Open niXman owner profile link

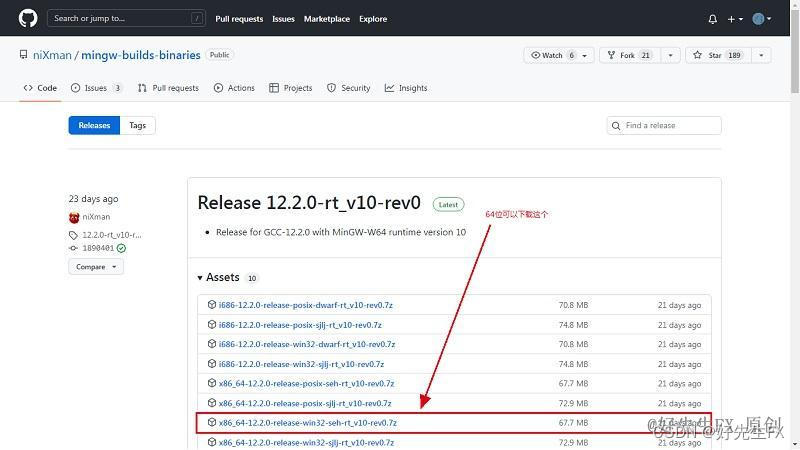[52, 55]
